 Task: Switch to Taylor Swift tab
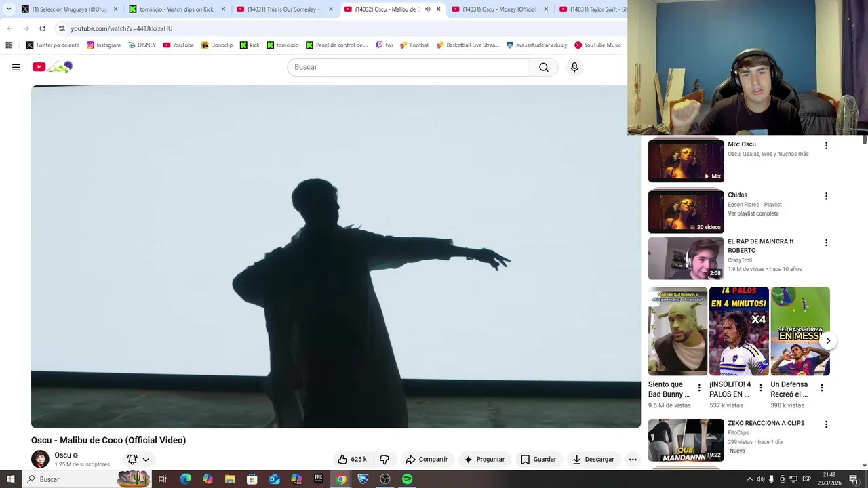591,9
